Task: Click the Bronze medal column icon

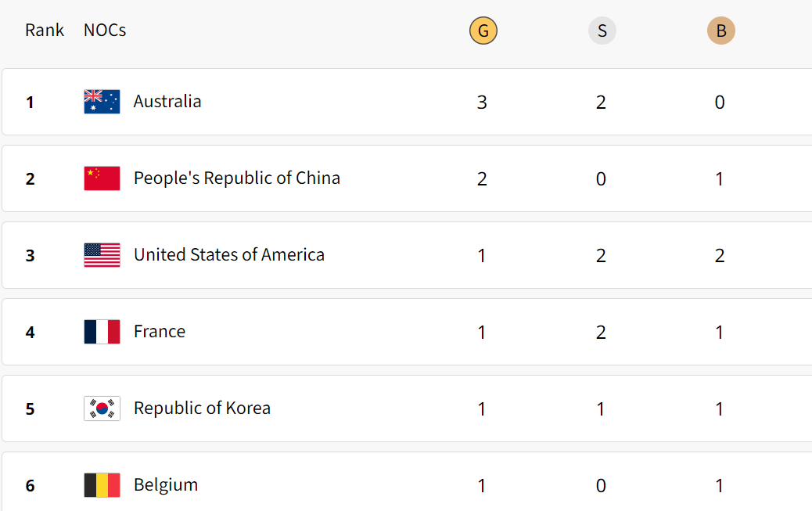Action: pos(720,31)
